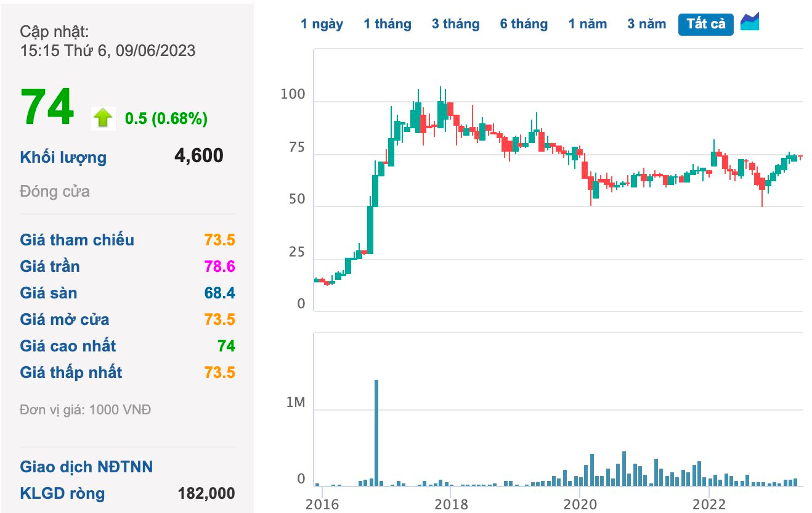Click the 'Giá thấp nhất' label
This screenshot has height=513, width=812.
(x=71, y=372)
